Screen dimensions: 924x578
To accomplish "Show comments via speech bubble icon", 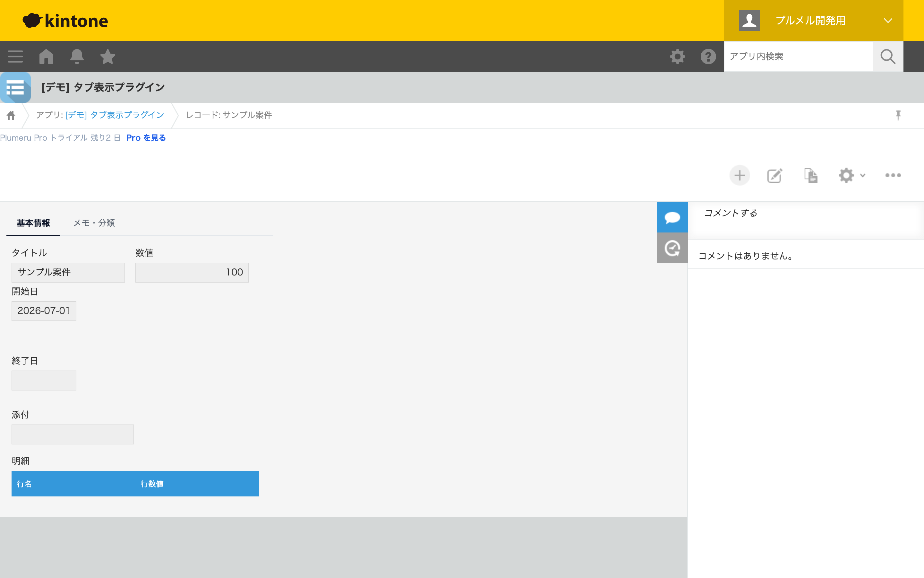I will coord(672,217).
